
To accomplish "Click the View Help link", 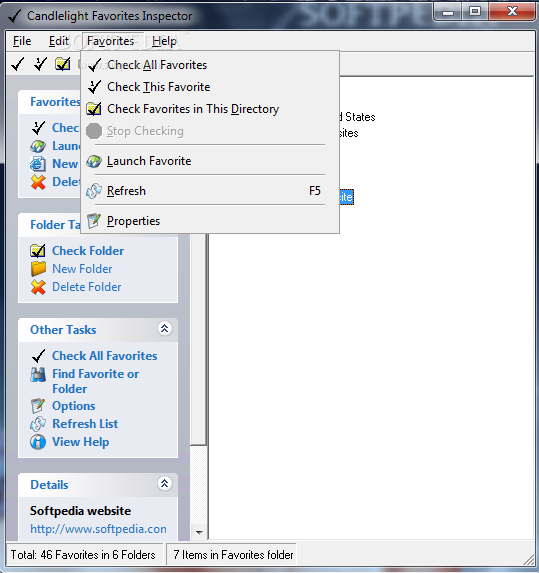I will click(x=80, y=442).
